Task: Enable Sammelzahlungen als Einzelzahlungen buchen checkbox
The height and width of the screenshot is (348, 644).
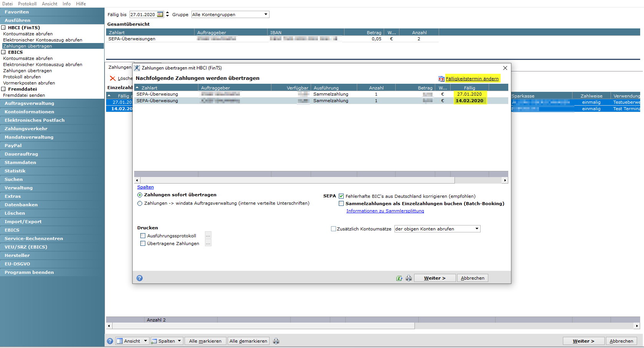Action: 341,204
